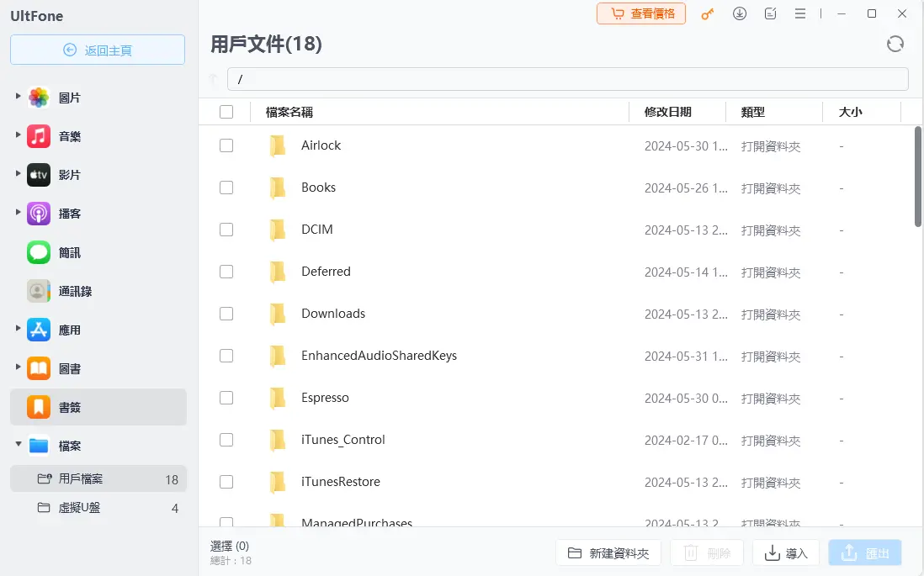924x576 pixels.
Task: Expand the 圖片 tree arrow
Action: click(18, 96)
